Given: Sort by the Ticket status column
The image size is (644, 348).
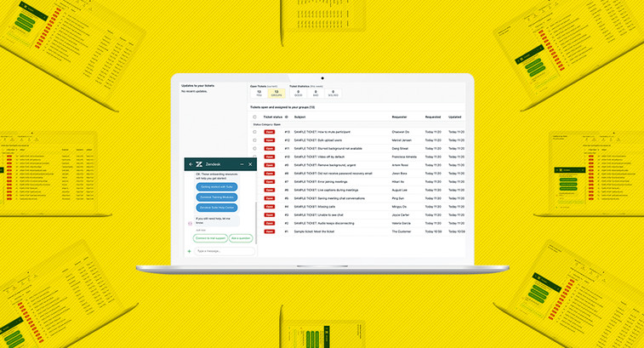Looking at the screenshot, I should tap(273, 117).
